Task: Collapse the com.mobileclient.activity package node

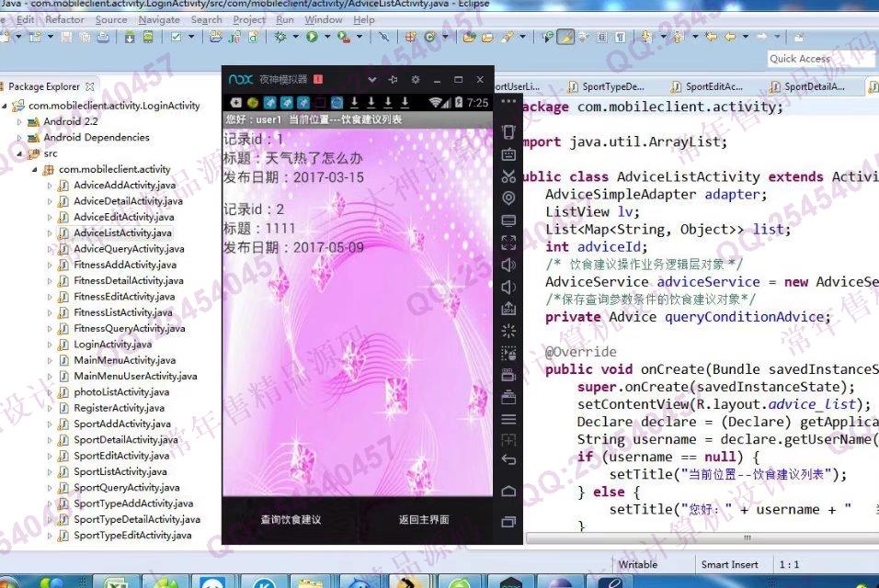Action: click(35, 169)
